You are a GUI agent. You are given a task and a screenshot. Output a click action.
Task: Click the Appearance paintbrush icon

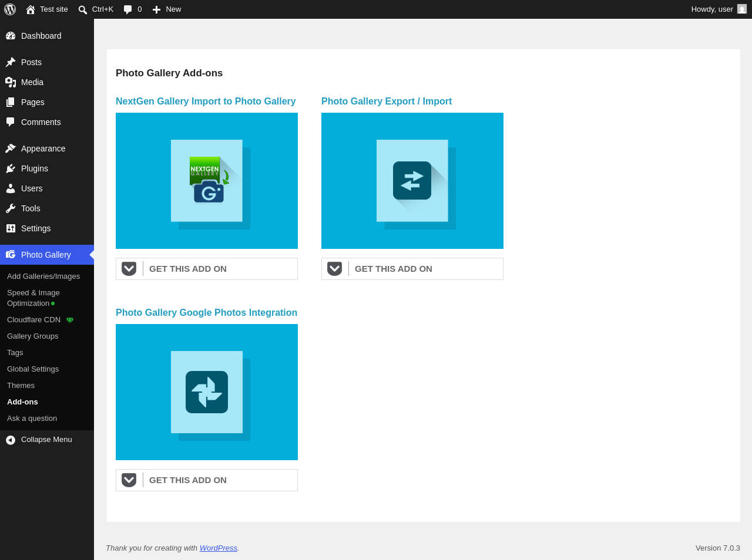[11, 149]
